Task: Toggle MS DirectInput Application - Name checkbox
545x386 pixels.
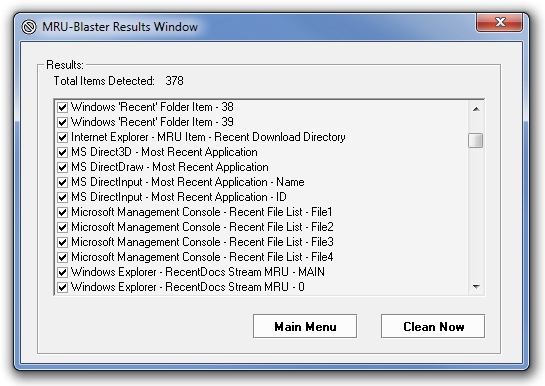Action: click(x=62, y=182)
